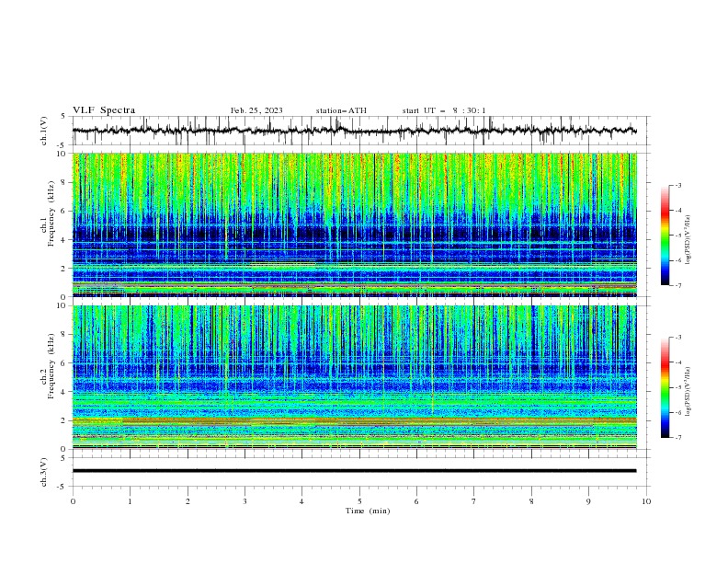
Task: Click inside the ch.1 spectrogram panel
Action: point(354,224)
